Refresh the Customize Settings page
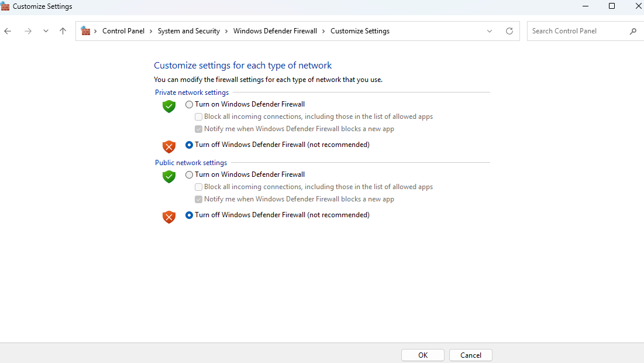644x363 pixels. (x=509, y=31)
